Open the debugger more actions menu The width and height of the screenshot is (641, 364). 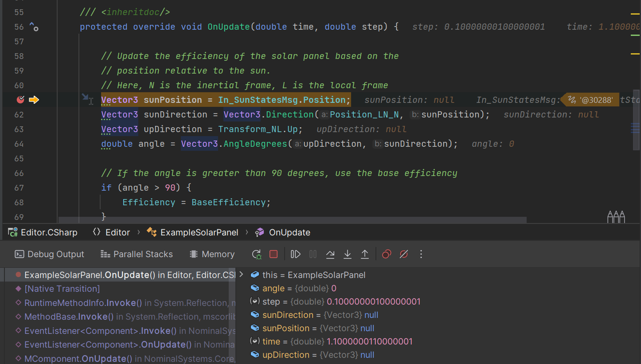[421, 254]
